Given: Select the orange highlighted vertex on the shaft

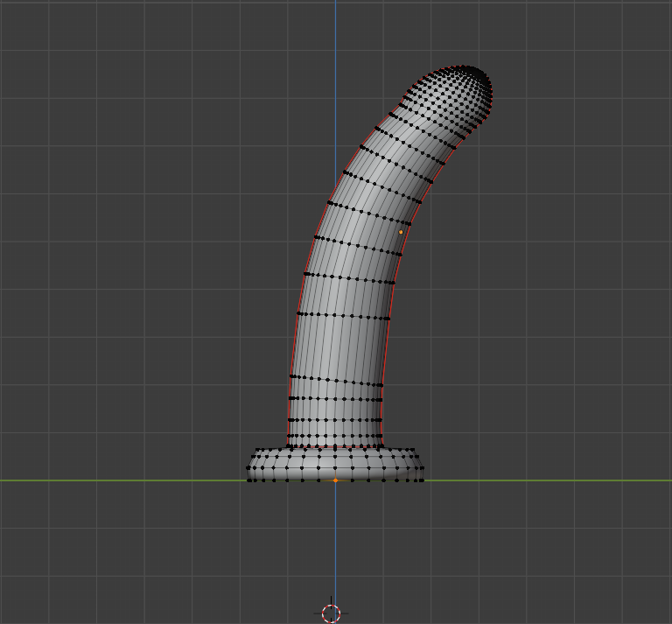Looking at the screenshot, I should tap(401, 232).
